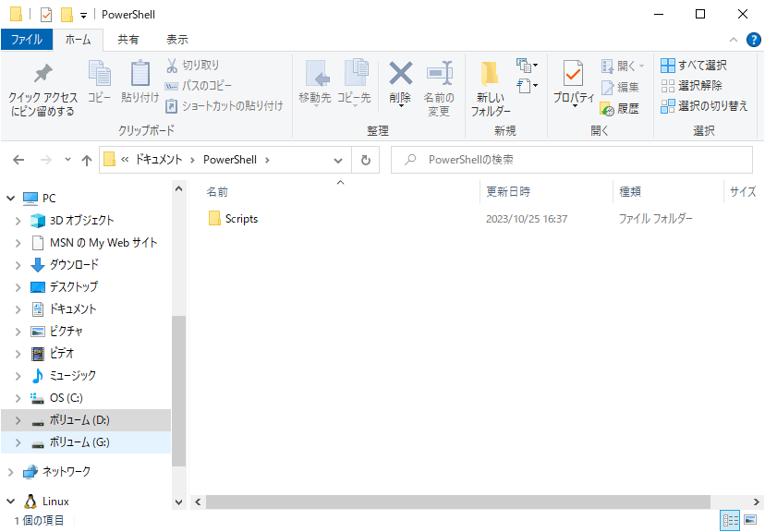765x532 pixels.
Task: Switch to details view in status bar
Action: click(x=731, y=520)
